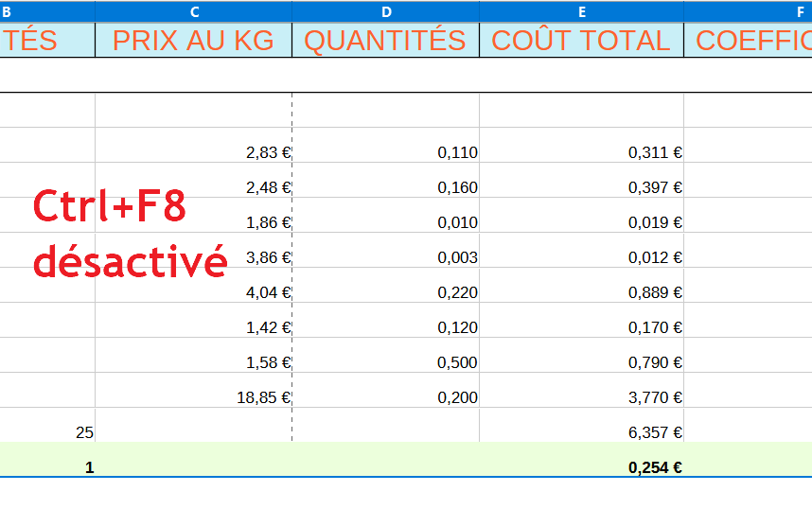This screenshot has width=812, height=509.
Task: Select the cost cell showing 3,770 €
Action: (581, 397)
